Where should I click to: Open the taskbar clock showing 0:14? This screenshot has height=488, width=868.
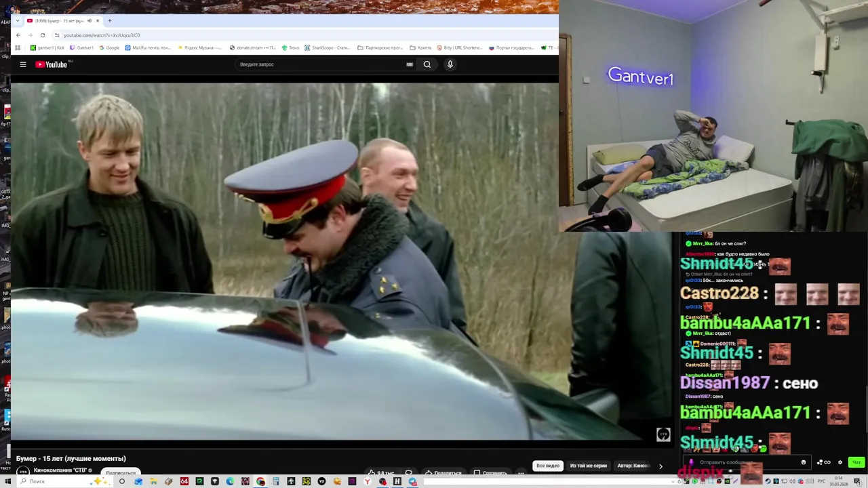pyautogui.click(x=839, y=481)
